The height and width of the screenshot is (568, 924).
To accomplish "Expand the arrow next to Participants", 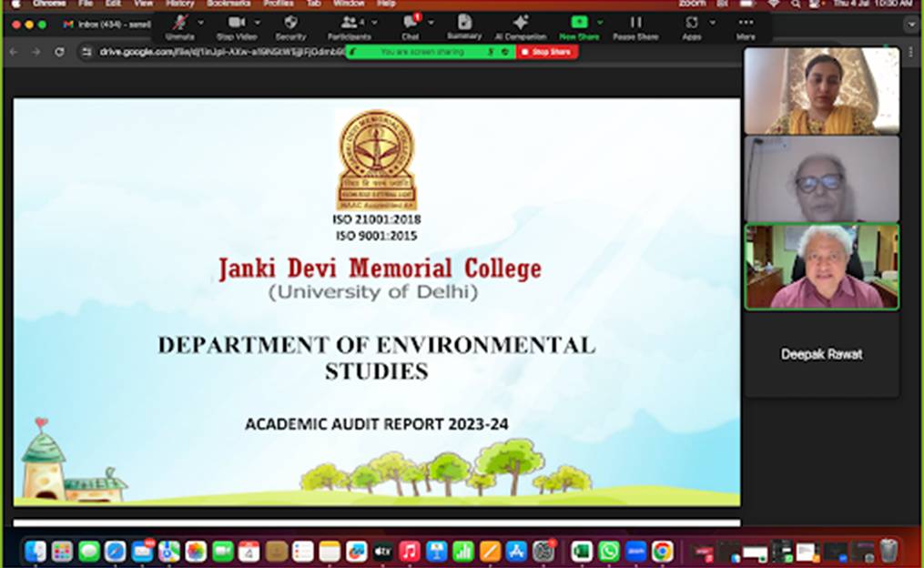I will 373,22.
